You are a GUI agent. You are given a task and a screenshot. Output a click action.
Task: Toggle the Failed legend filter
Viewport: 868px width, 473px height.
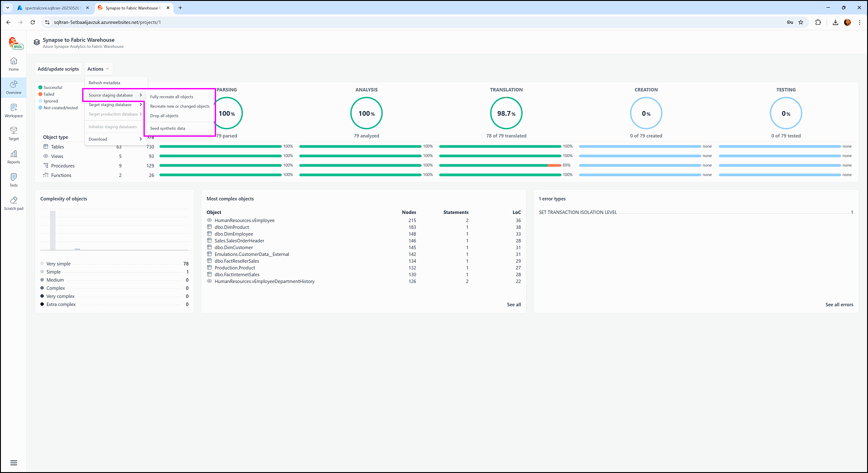[48, 94]
